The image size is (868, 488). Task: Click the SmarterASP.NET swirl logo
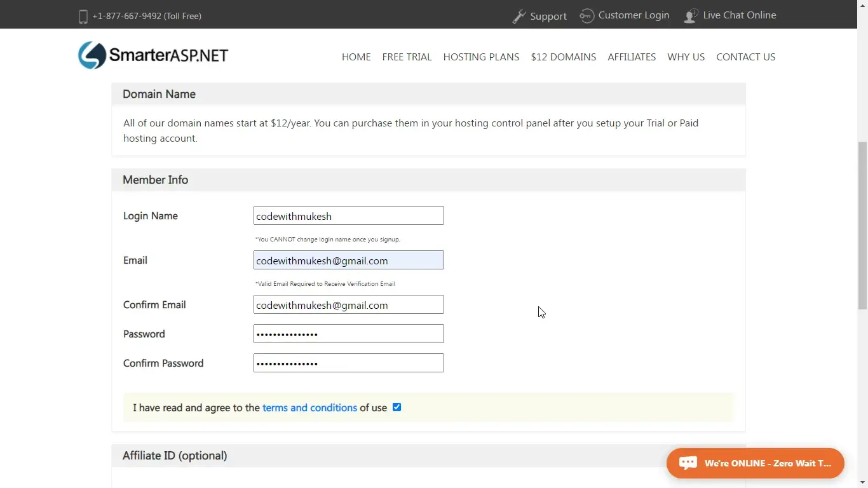pos(91,55)
